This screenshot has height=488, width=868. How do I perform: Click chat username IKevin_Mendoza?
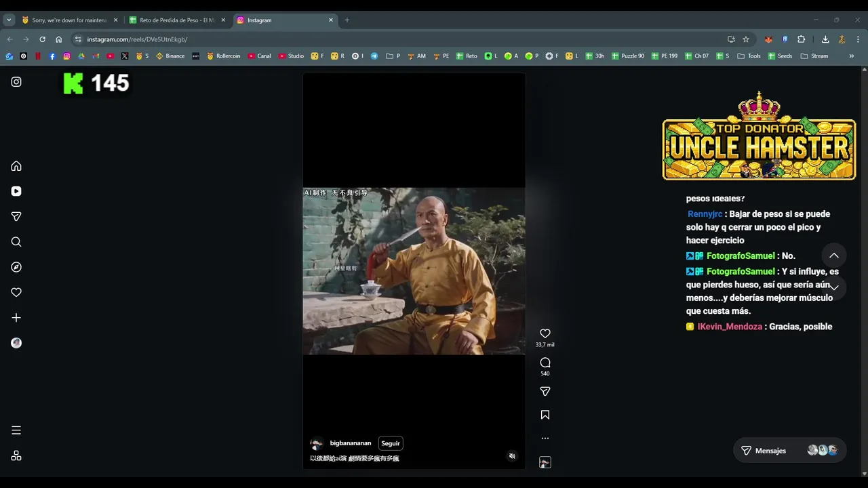730,327
